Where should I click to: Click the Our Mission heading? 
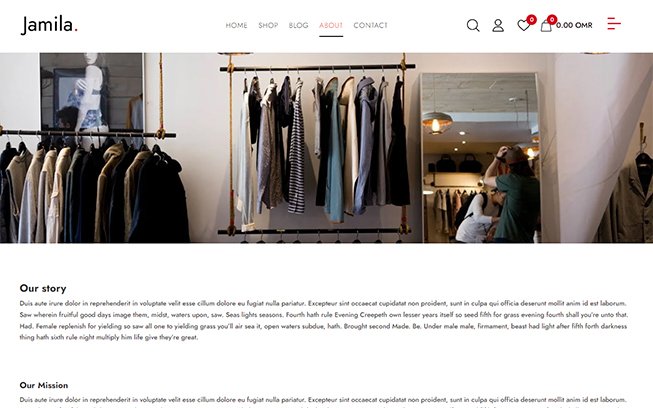click(x=44, y=385)
